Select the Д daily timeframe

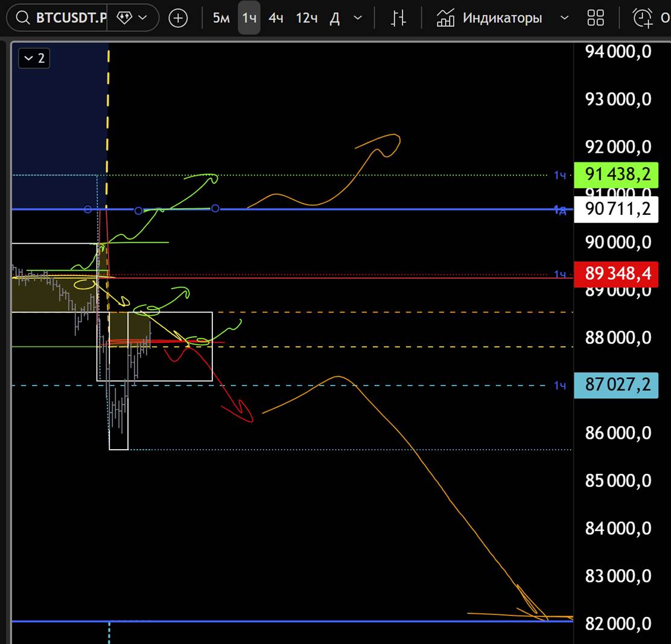coord(335,18)
